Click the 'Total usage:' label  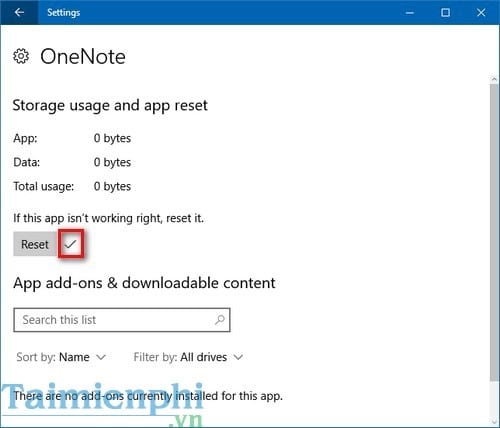44,186
